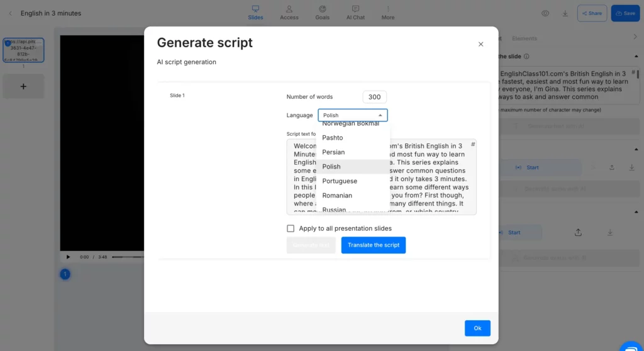Click the Translate the script button
The image size is (644, 351).
(x=374, y=245)
